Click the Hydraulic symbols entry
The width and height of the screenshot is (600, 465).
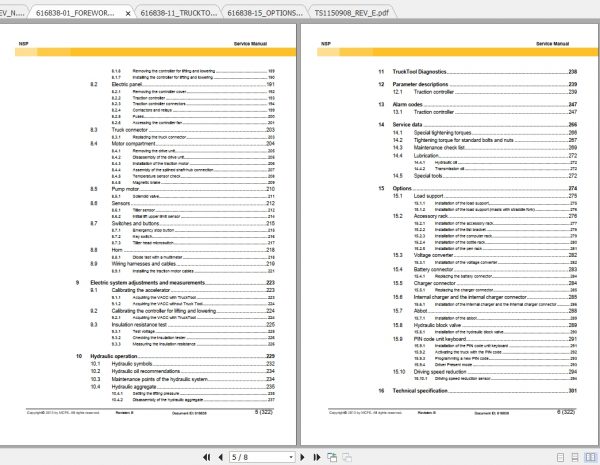(183, 364)
